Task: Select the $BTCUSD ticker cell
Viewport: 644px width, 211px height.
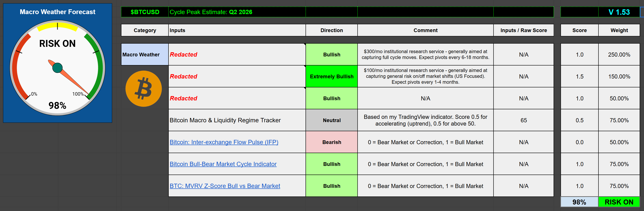Action: pyautogui.click(x=145, y=12)
